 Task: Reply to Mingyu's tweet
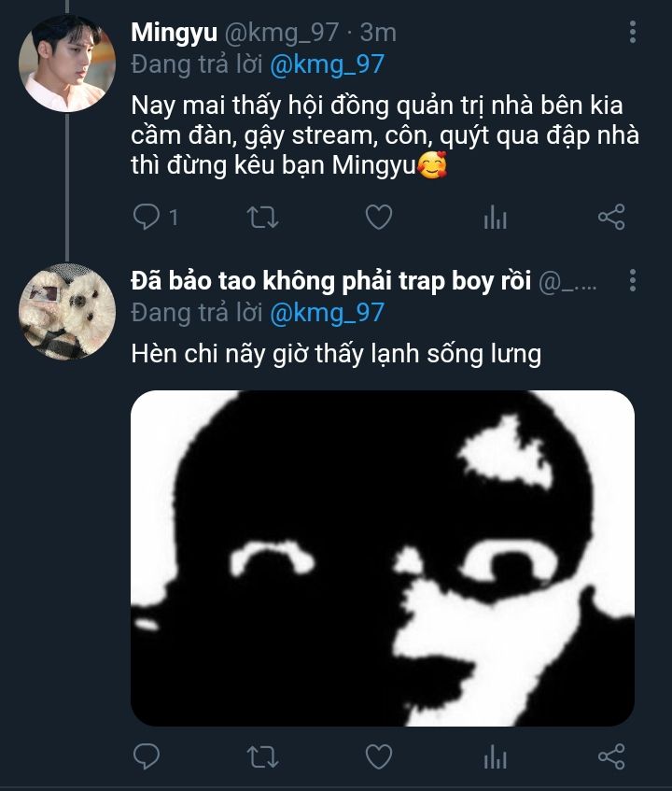tap(147, 218)
